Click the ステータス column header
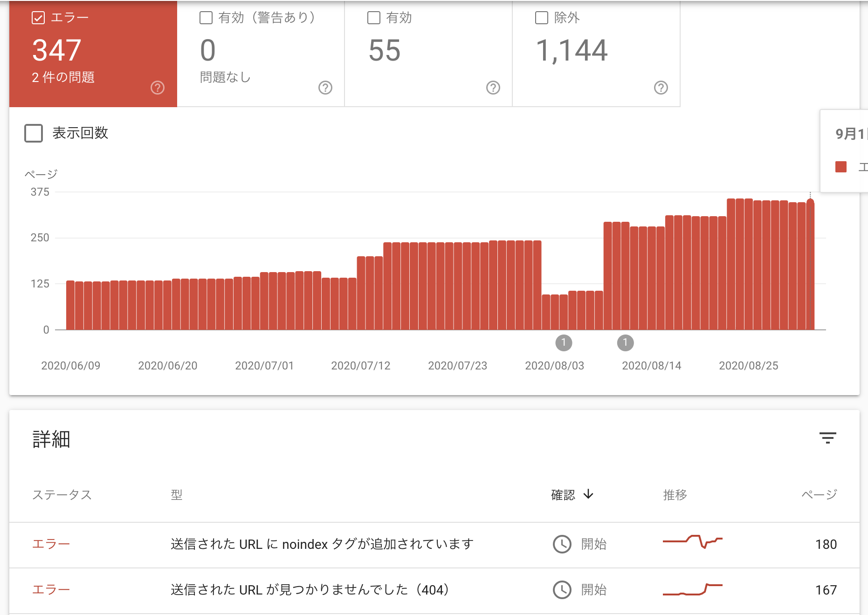The width and height of the screenshot is (868, 615). tap(62, 495)
